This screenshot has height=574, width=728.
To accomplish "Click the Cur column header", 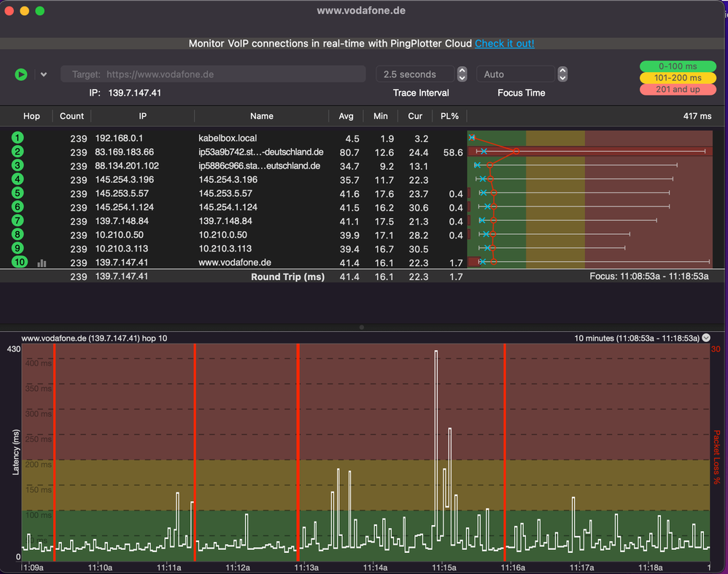I will (415, 116).
